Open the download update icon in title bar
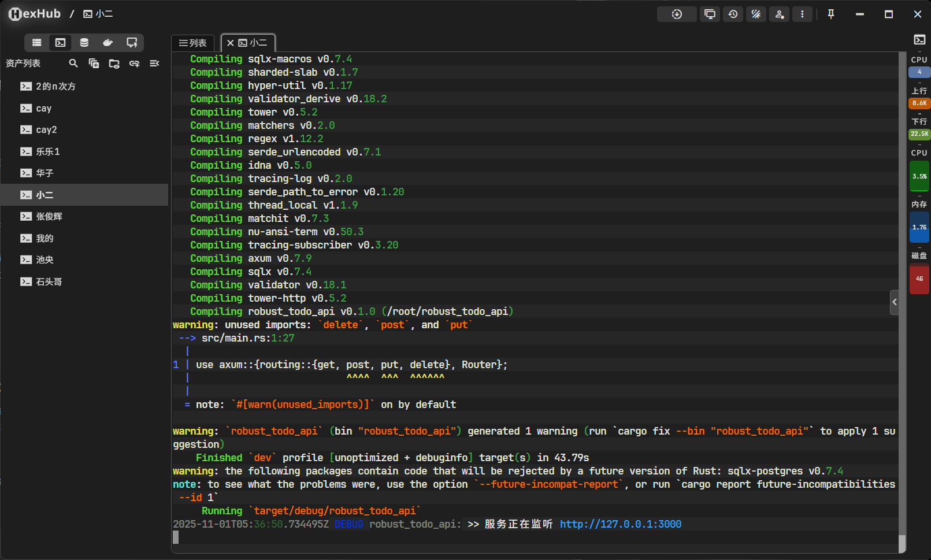The image size is (931, 560). (x=677, y=14)
